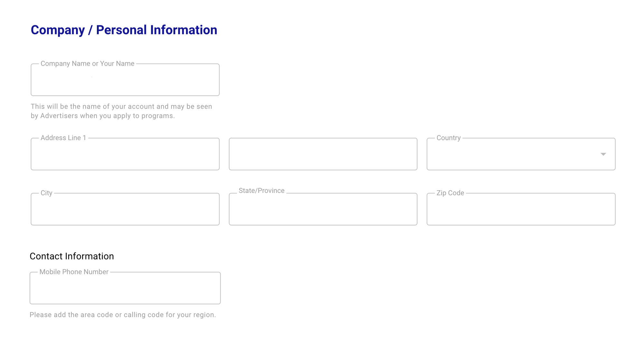Viewport: 644px width, 351px height.
Task: Click the area code helper text
Action: click(x=123, y=315)
